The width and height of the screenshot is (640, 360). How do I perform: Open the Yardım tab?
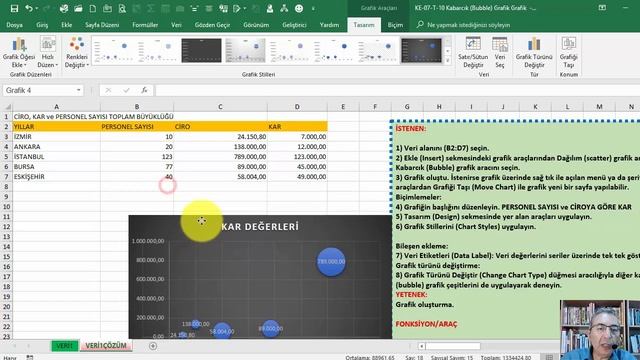[x=329, y=25]
